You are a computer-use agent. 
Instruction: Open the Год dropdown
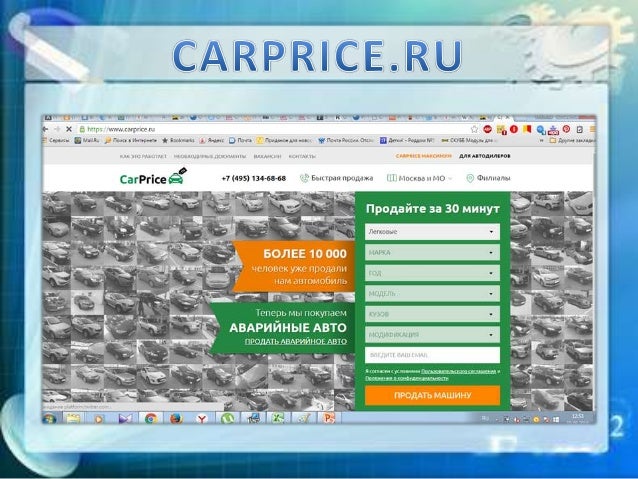(432, 273)
